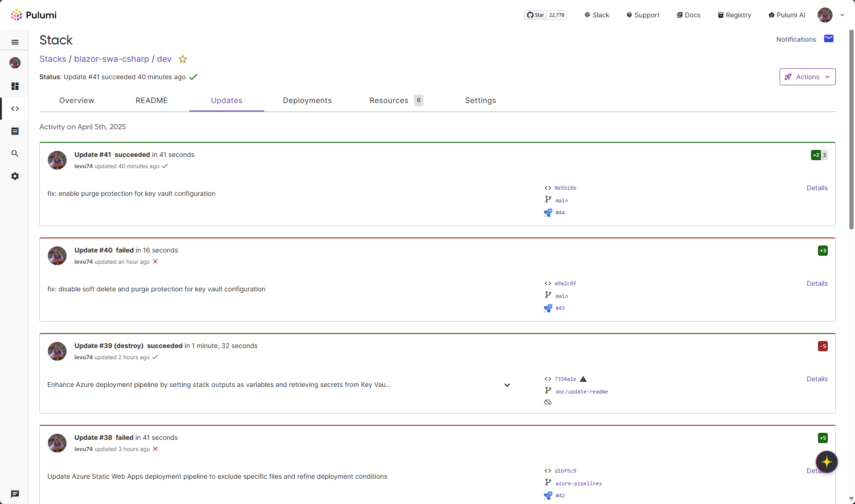This screenshot has height=504, width=855.
Task: Open commit d1bf5c9 link
Action: coord(565,471)
